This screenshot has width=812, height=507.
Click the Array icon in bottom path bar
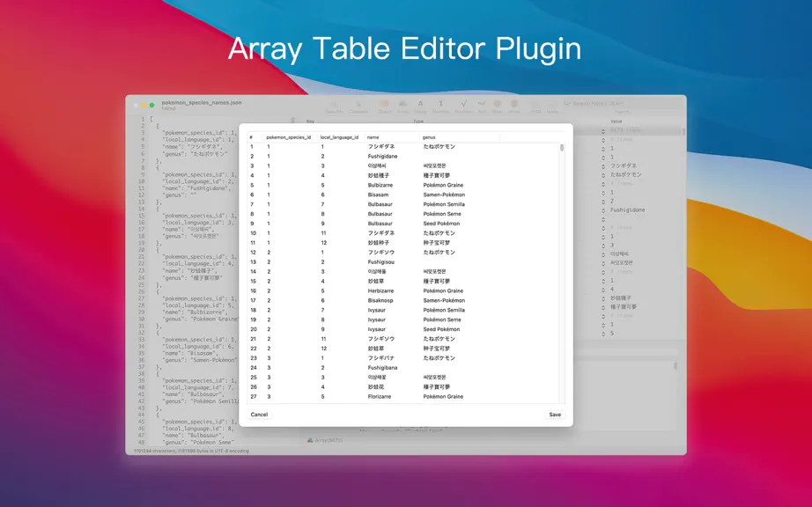click(x=310, y=440)
